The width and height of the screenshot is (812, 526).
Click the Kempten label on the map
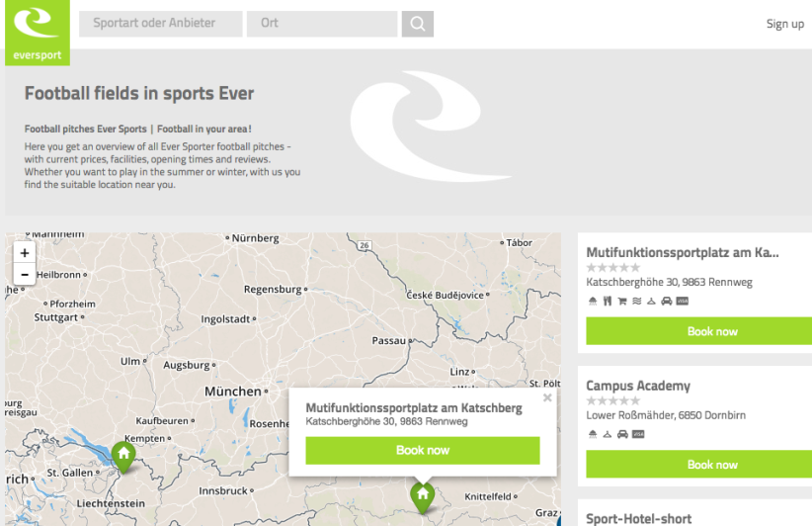click(144, 438)
